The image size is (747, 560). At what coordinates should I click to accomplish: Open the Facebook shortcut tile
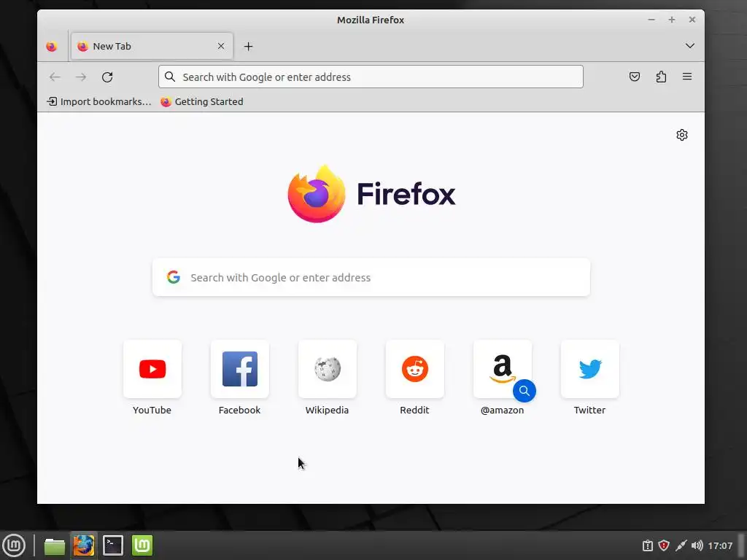[x=239, y=369]
